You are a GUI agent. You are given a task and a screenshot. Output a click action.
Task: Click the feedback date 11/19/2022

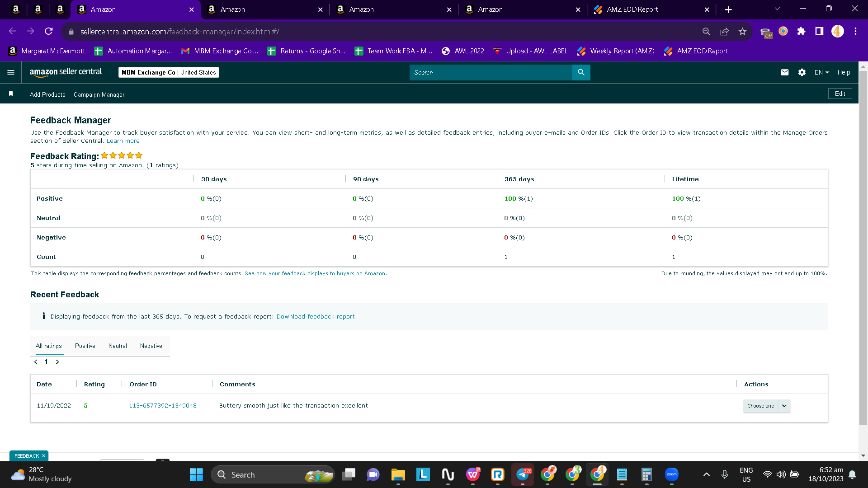(x=54, y=406)
